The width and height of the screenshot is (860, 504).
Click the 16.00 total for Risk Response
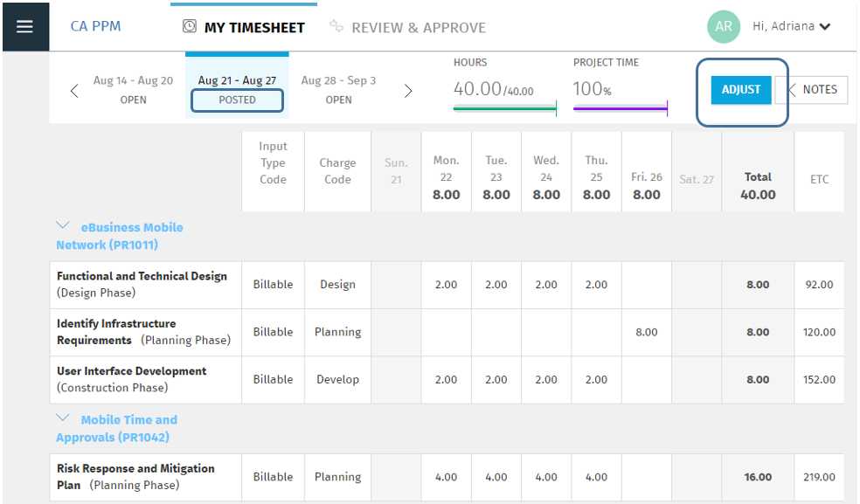pos(758,477)
